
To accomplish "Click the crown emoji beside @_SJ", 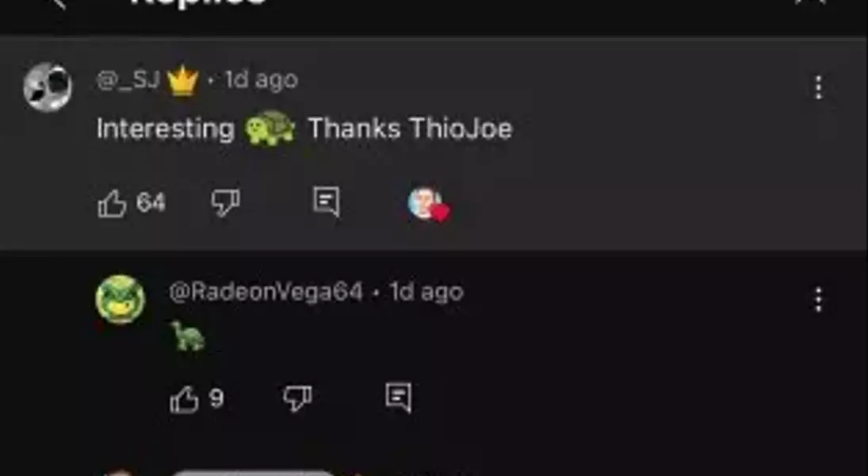I will click(x=182, y=81).
